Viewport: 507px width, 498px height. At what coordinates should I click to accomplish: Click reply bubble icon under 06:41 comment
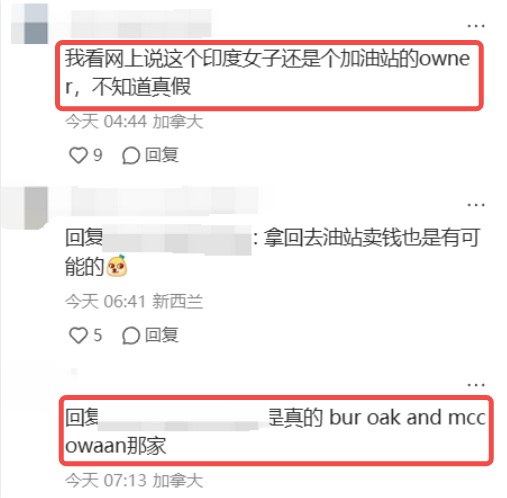coord(130,335)
